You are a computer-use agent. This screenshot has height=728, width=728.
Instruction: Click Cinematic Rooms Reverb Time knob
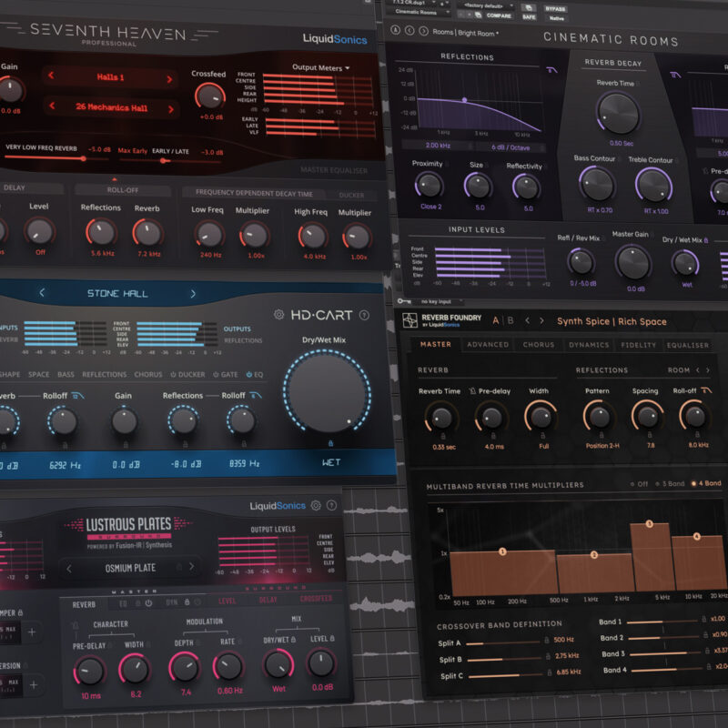pos(618,113)
